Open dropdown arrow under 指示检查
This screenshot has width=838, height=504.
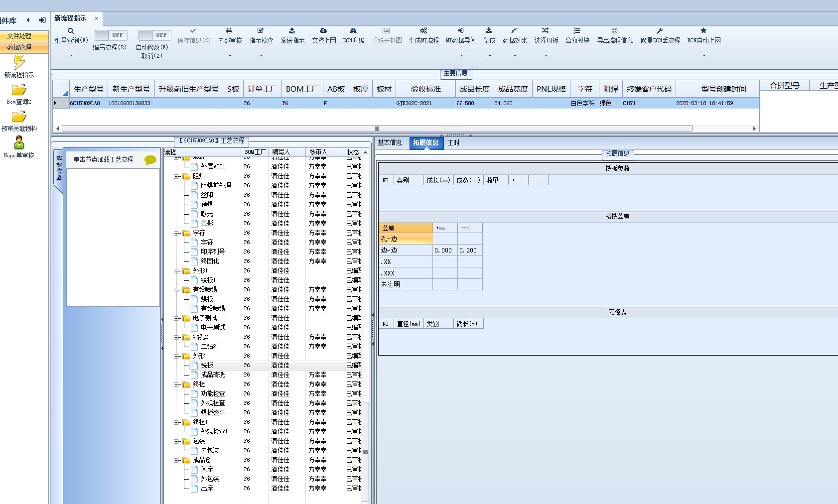click(261, 55)
